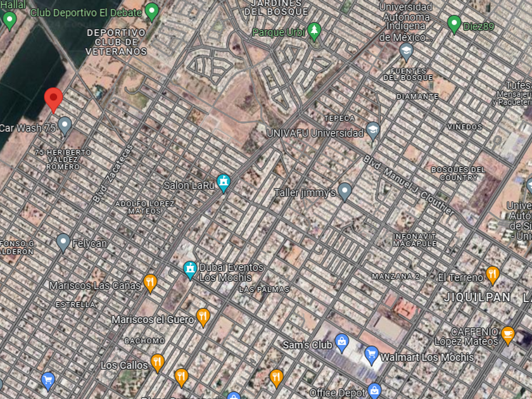This screenshot has height=399, width=532.
Task: Select the El Terreno restaurant pin
Action: (492, 275)
